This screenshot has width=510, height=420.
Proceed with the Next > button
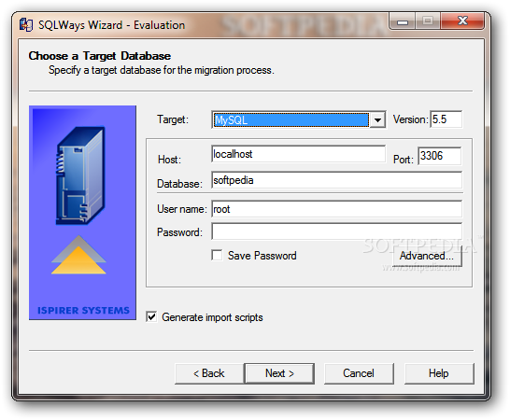click(279, 373)
